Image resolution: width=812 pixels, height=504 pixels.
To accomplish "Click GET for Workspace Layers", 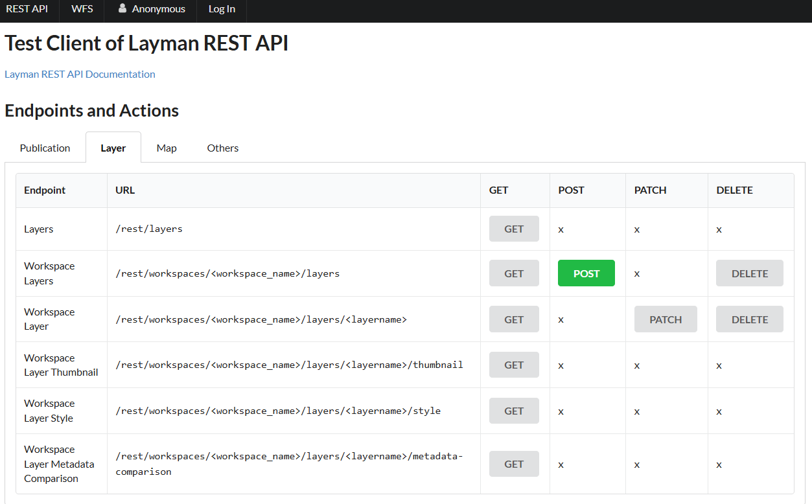I will click(x=513, y=273).
